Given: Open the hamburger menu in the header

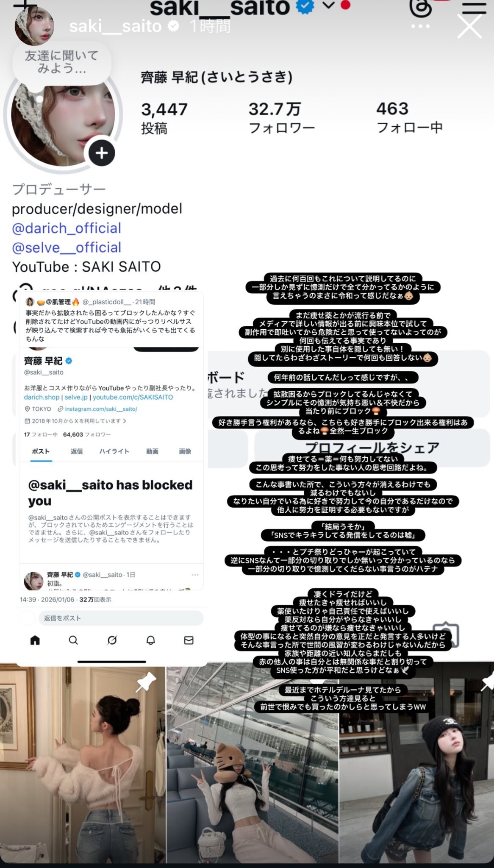Looking at the screenshot, I should [474, 8].
